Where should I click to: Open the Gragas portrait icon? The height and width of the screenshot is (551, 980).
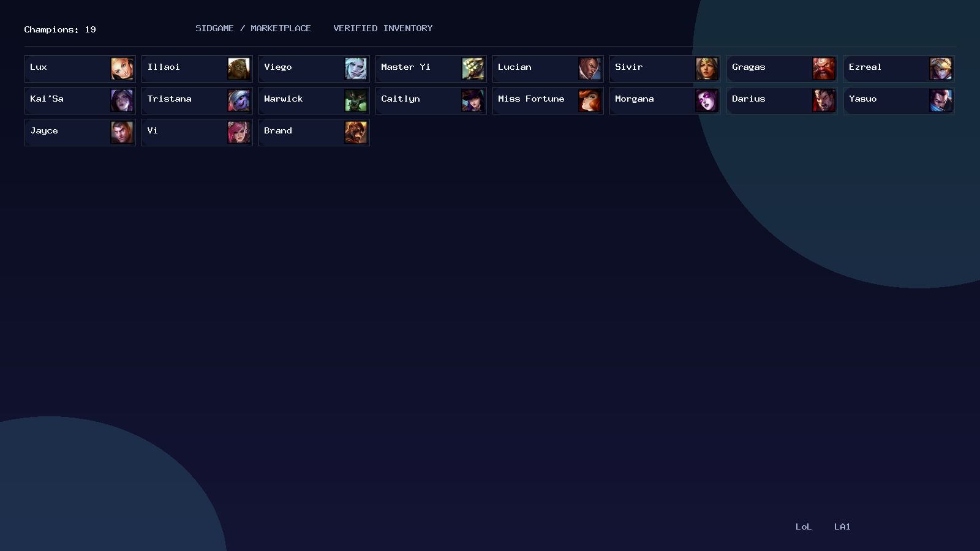pyautogui.click(x=824, y=69)
